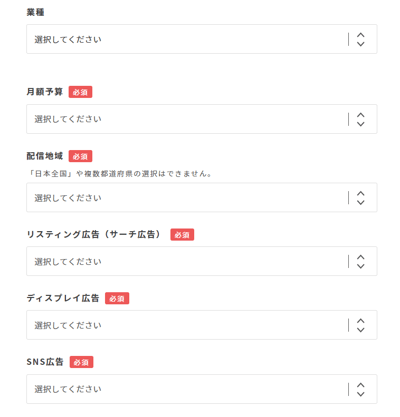Open the 配信地域 dropdown field
Image resolution: width=400 pixels, height=417 pixels.
[x=202, y=197]
